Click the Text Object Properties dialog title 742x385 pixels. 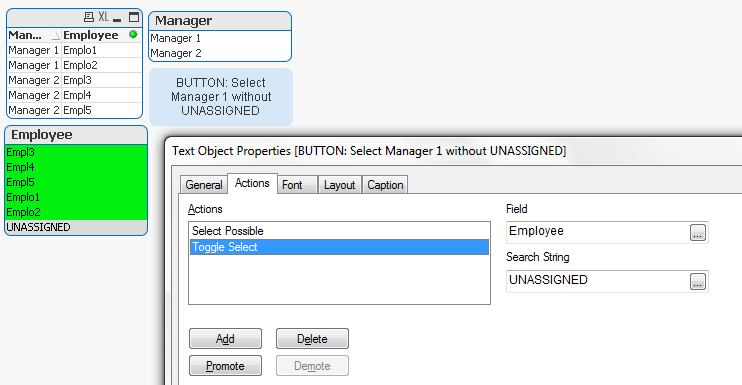coord(369,151)
